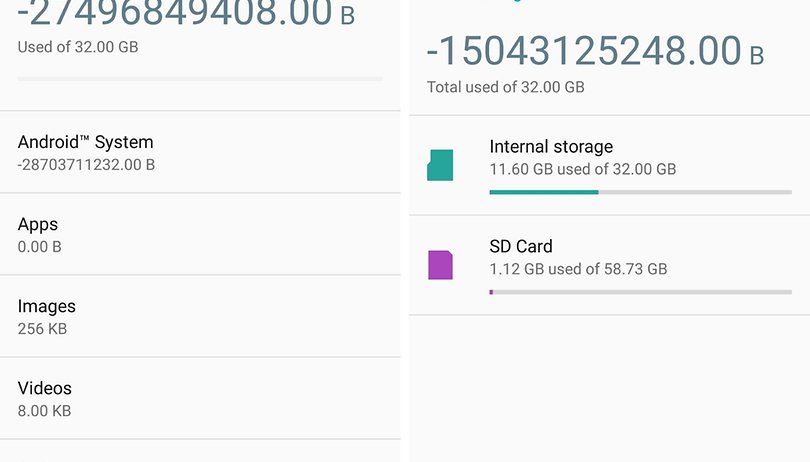This screenshot has width=810, height=462.
Task: Click the SD Card usage bar
Action: [x=641, y=292]
